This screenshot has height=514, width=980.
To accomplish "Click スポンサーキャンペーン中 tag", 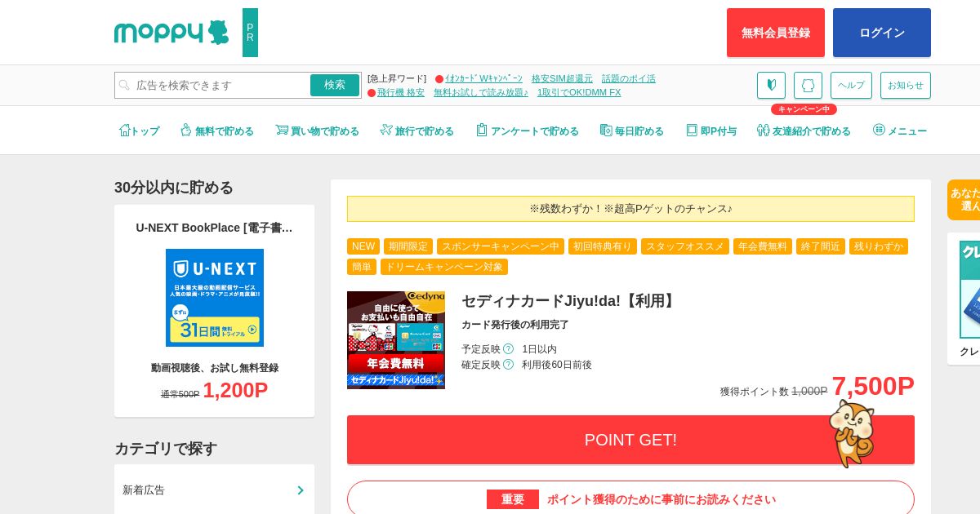I will click(x=501, y=246).
